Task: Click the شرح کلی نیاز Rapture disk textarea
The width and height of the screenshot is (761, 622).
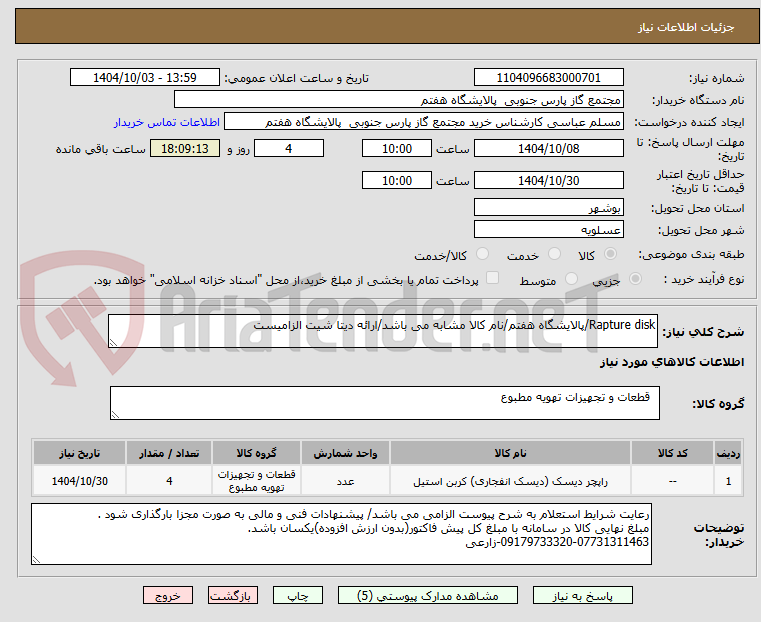Action: point(382,331)
